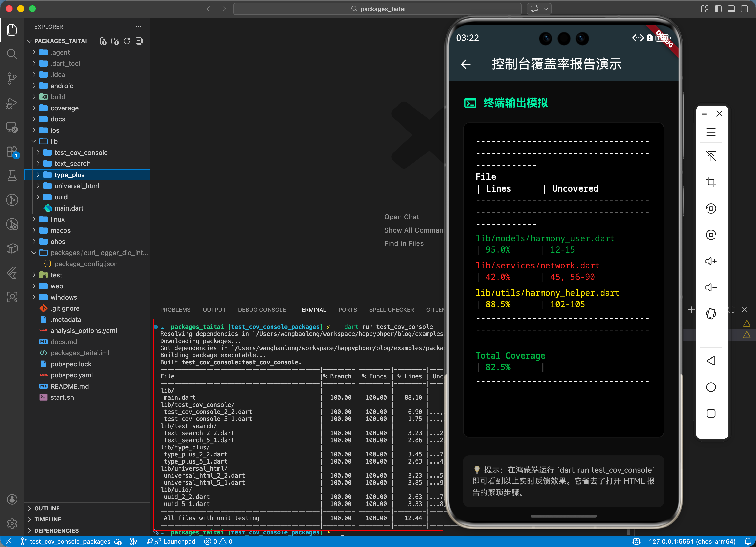Toggle the secondary side bar layout button
This screenshot has width=756, height=547.
(744, 9)
